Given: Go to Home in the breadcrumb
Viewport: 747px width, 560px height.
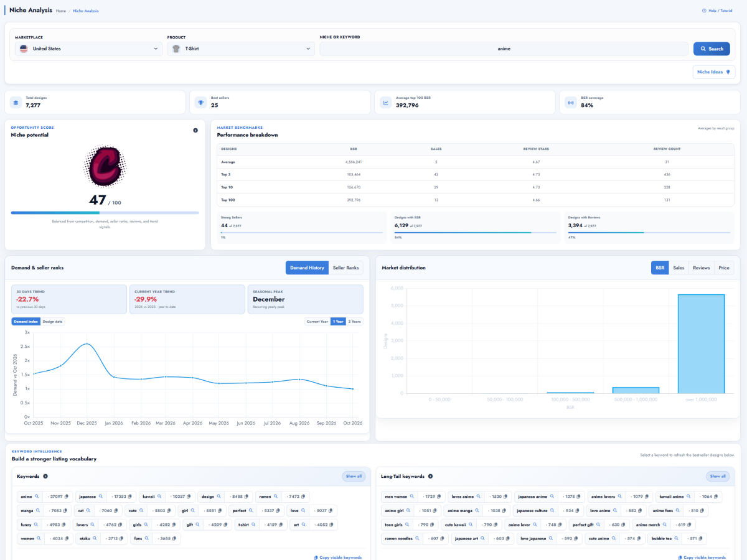Looking at the screenshot, I should (x=61, y=11).
